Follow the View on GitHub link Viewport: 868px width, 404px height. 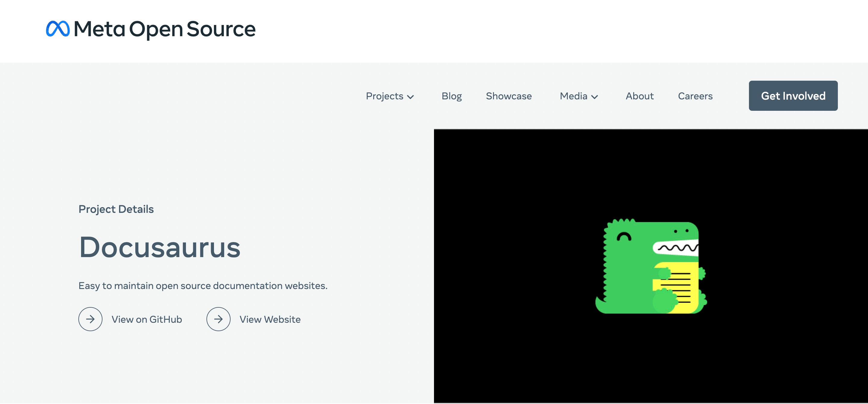(146, 319)
